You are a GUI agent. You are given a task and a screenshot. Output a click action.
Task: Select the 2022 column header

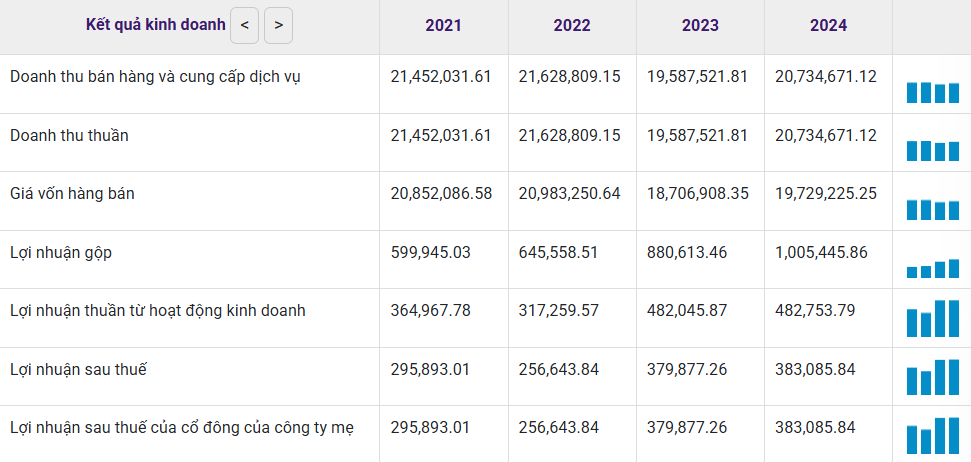pyautogui.click(x=572, y=26)
